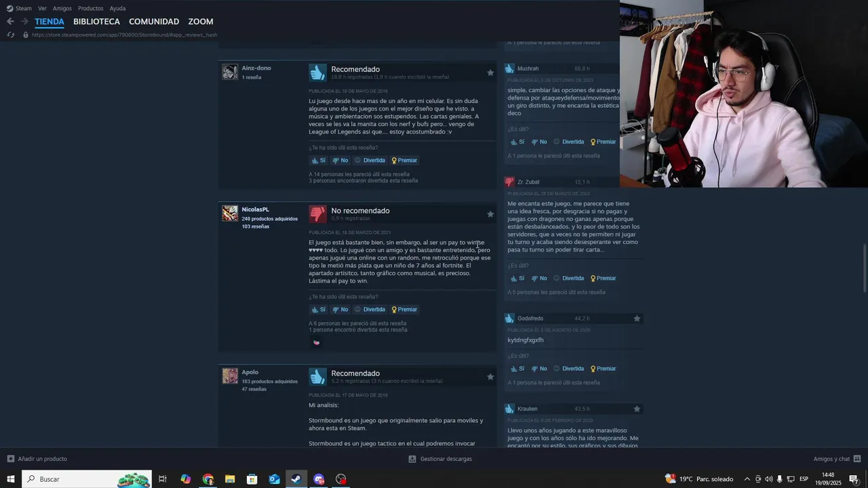Click the thumbs-down icon beside Zr. Zubat
The image size is (868, 488).
(509, 182)
